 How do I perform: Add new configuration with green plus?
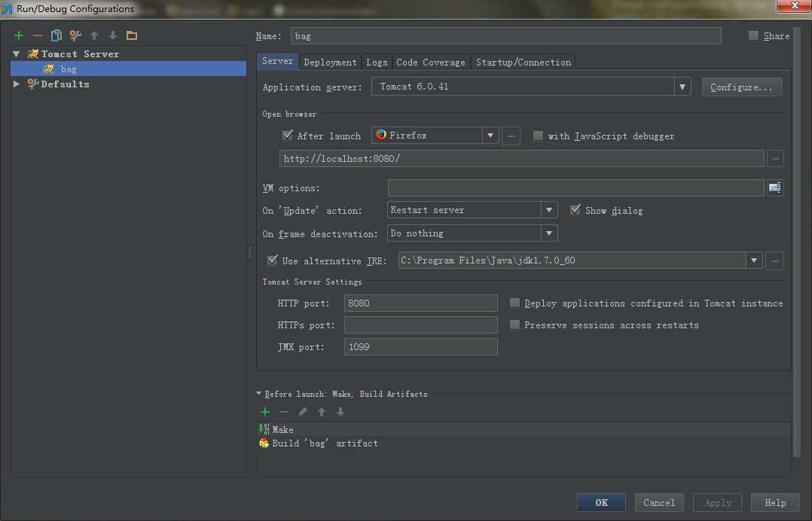(x=19, y=35)
